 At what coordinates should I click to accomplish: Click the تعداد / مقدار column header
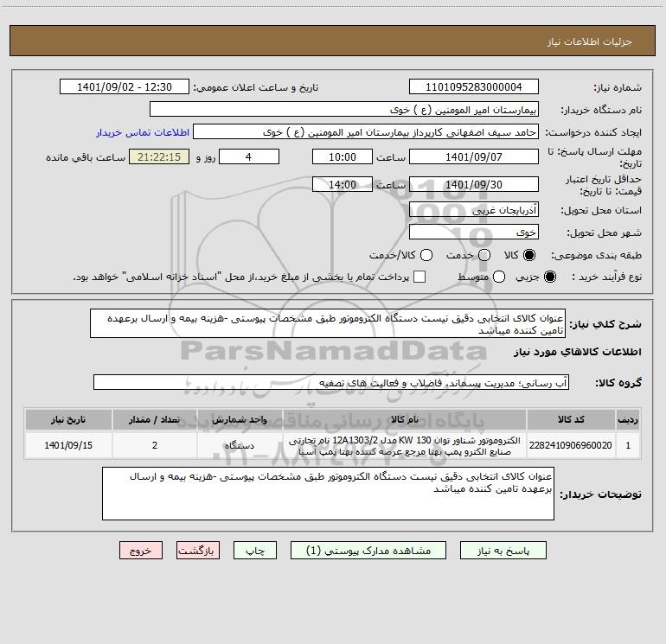coord(155,419)
